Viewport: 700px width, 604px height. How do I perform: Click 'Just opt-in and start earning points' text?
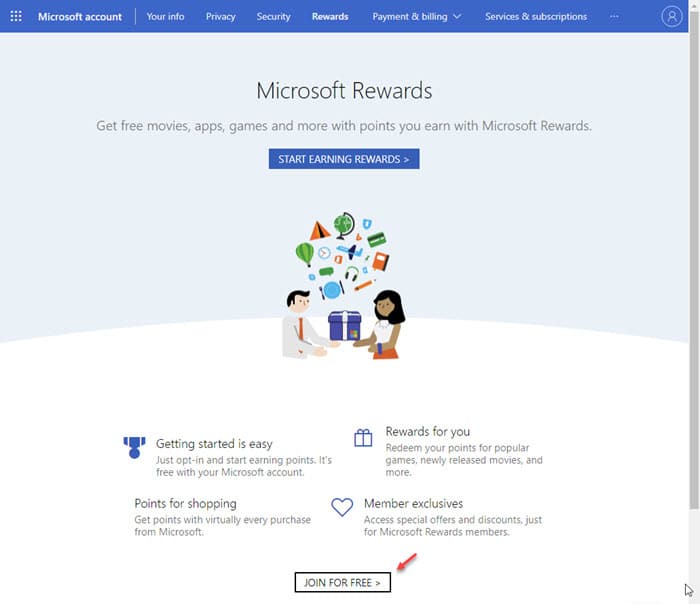coord(244,466)
